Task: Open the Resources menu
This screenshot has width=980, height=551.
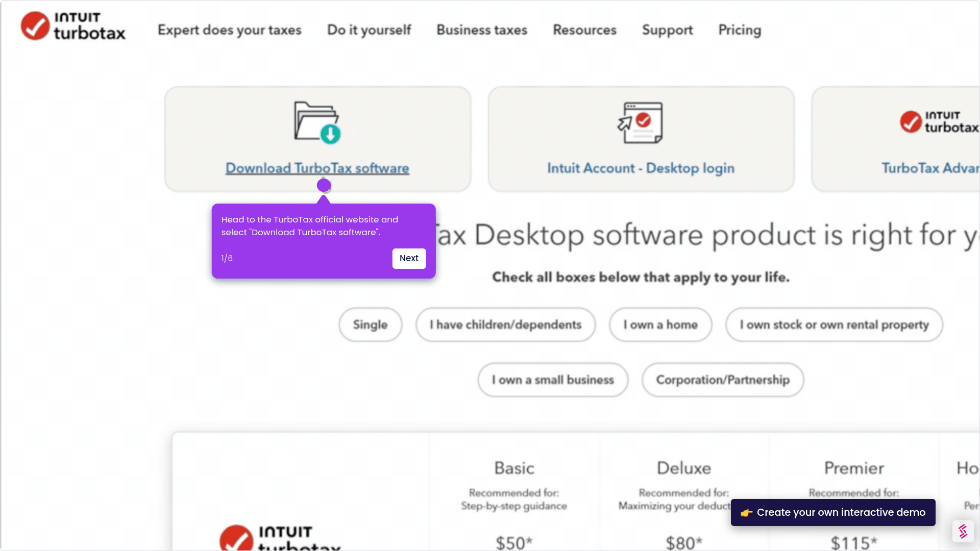Action: [584, 30]
